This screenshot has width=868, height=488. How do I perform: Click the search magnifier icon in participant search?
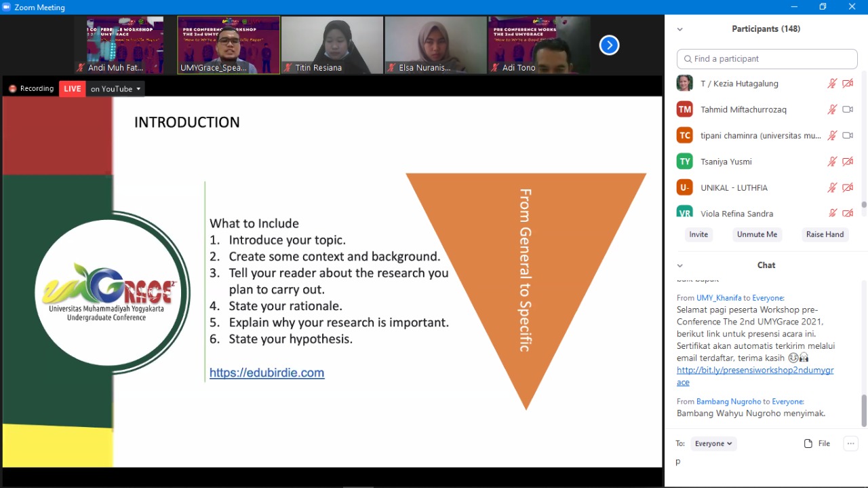(688, 59)
